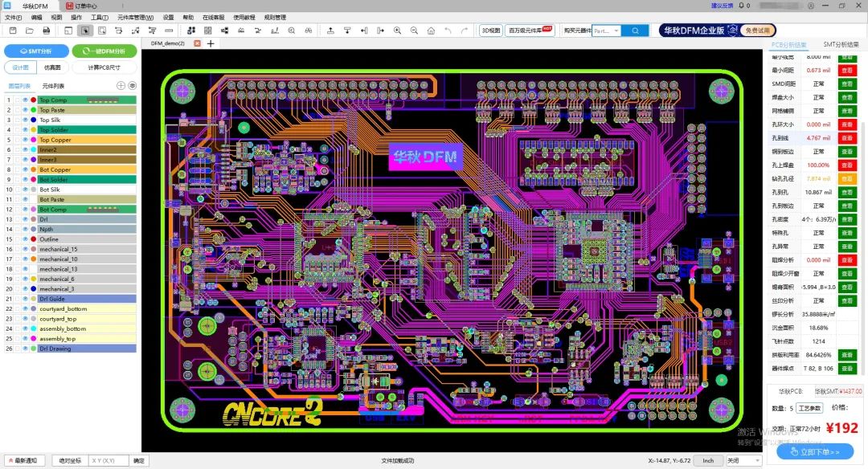Click the green 一键DFM分析 button
The width and height of the screenshot is (868, 469).
point(104,51)
